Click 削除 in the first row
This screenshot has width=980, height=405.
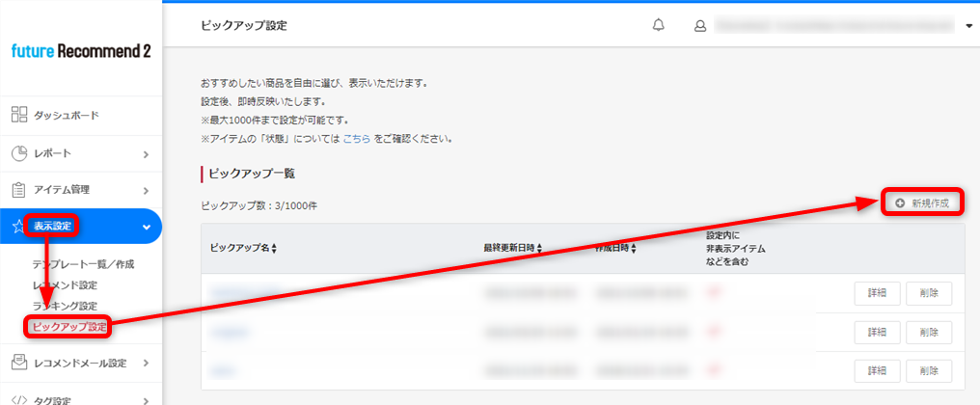click(929, 292)
